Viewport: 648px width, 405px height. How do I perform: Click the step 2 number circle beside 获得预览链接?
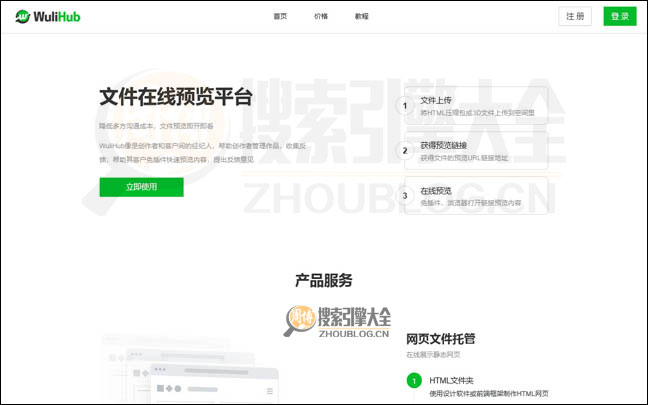click(405, 151)
